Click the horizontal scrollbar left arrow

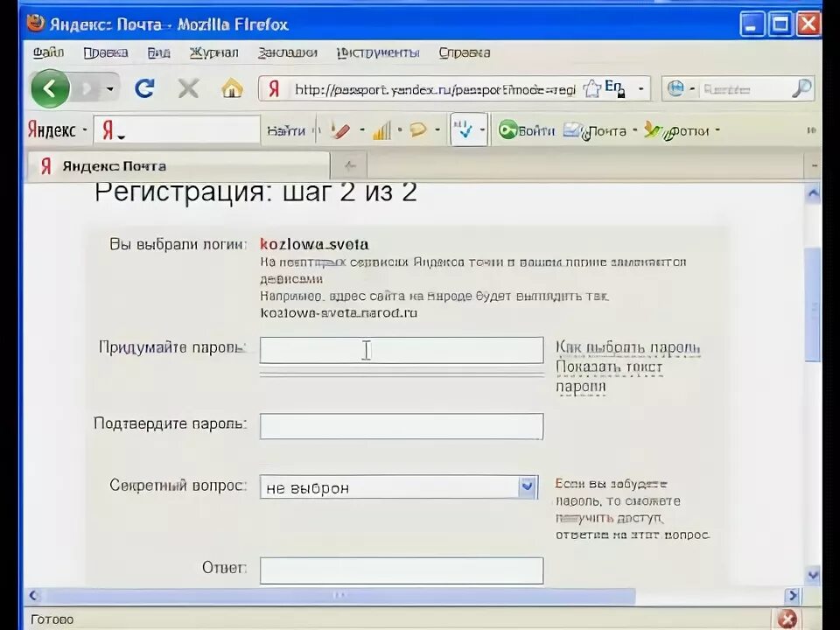click(34, 595)
